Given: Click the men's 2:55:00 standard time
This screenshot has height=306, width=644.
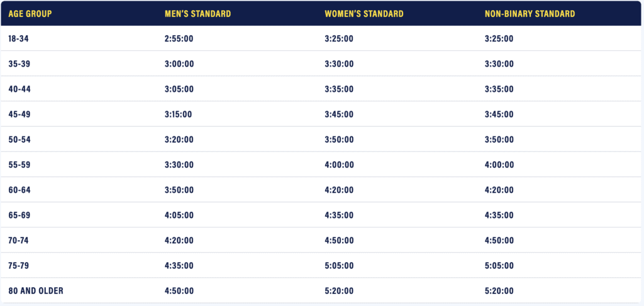Looking at the screenshot, I should click(179, 38).
